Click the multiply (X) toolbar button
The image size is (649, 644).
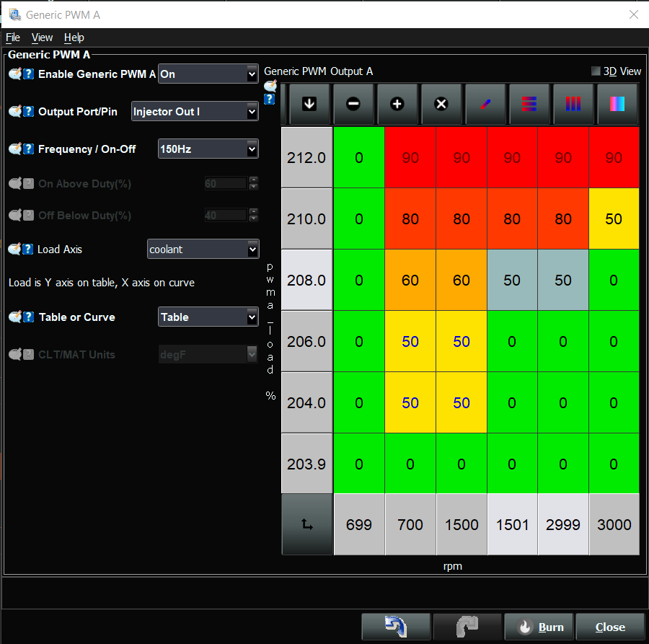point(441,104)
